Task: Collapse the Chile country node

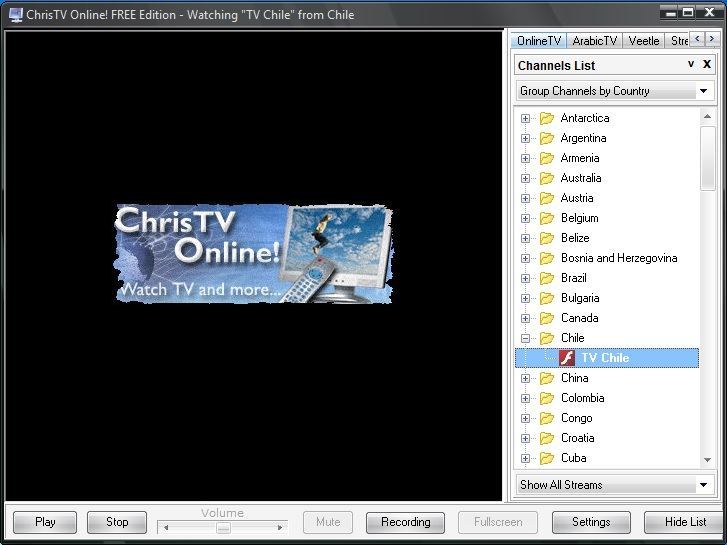Action: (x=525, y=338)
